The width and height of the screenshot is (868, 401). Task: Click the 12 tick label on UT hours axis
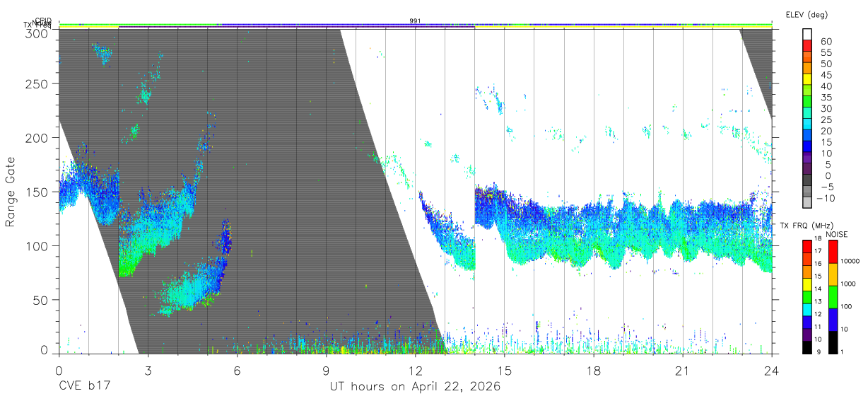pos(415,371)
